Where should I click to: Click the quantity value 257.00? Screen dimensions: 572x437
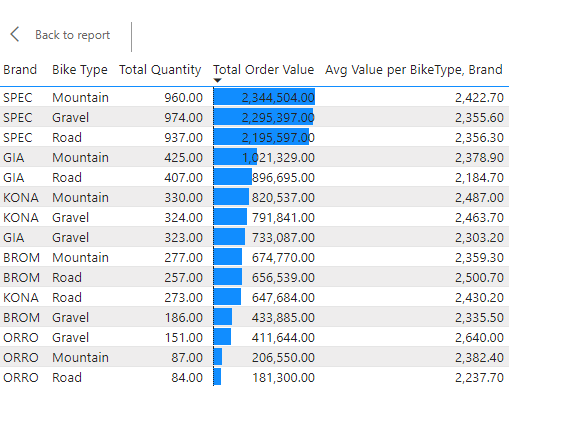[183, 278]
